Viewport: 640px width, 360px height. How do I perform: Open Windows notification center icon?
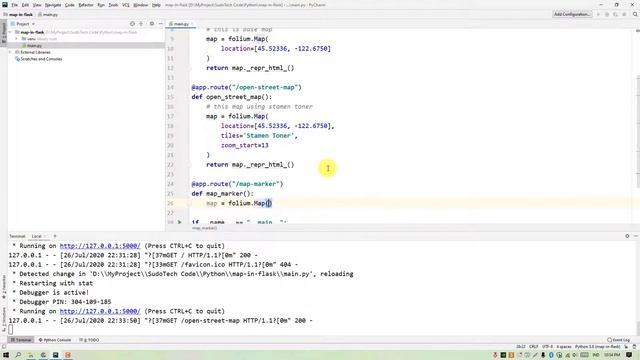click(629, 355)
